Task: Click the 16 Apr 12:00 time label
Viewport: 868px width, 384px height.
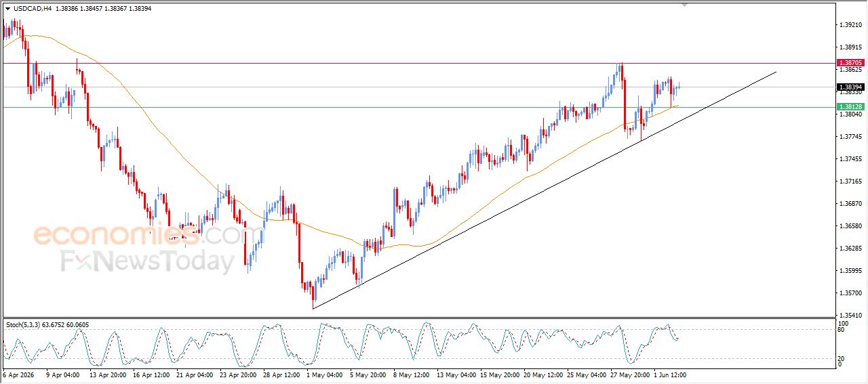Action: coord(151,375)
